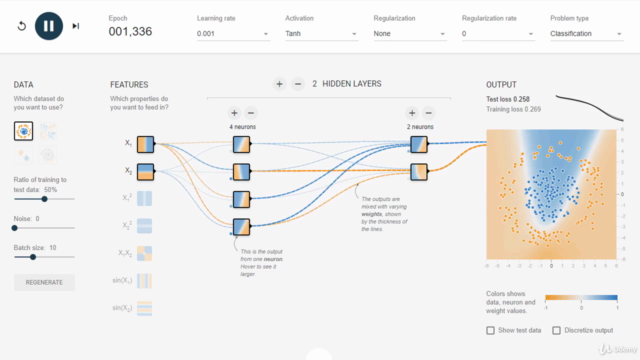Screen dimensions: 640x360
Task: Open the Learning rate dropdown
Action: 233,33
